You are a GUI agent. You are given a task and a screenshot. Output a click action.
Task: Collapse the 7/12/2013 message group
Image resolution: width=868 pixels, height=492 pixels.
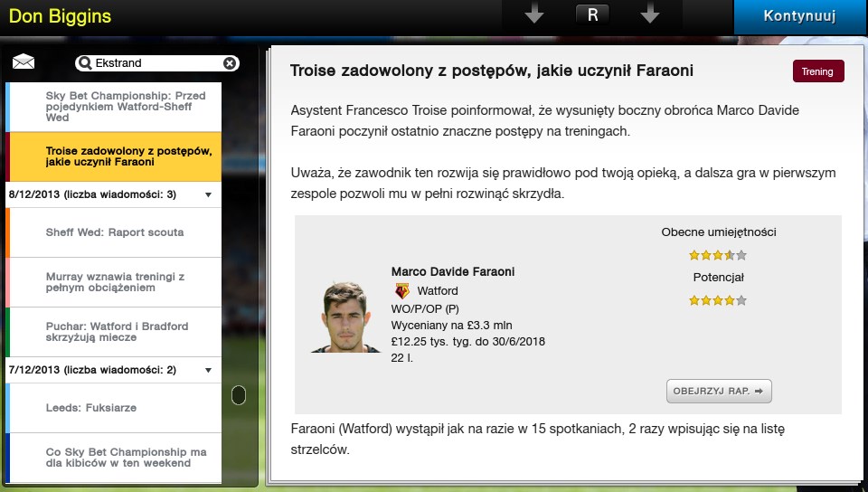point(208,370)
